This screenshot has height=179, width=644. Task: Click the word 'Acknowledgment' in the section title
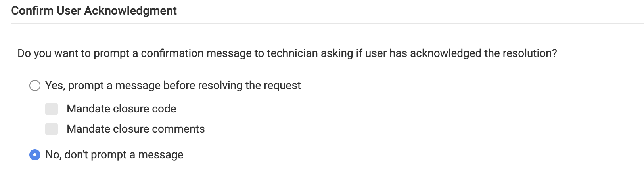pos(130,11)
